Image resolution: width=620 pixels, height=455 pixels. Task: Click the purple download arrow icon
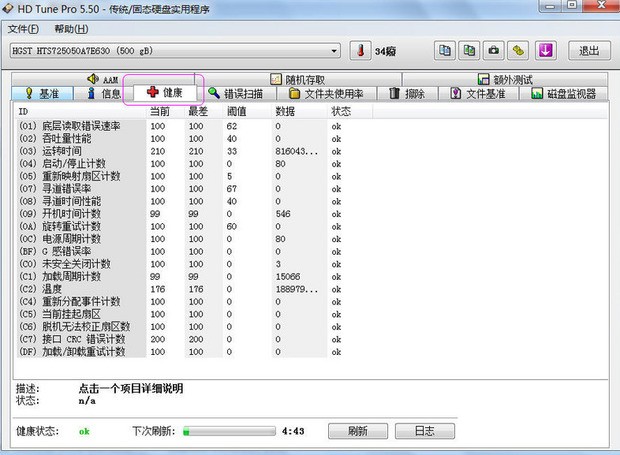pos(546,51)
